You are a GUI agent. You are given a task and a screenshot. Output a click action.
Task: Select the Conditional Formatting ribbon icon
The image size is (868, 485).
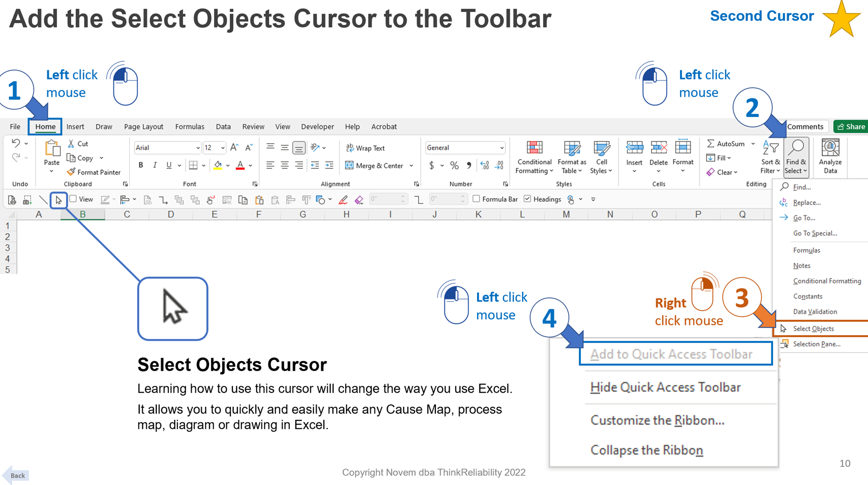pos(534,148)
